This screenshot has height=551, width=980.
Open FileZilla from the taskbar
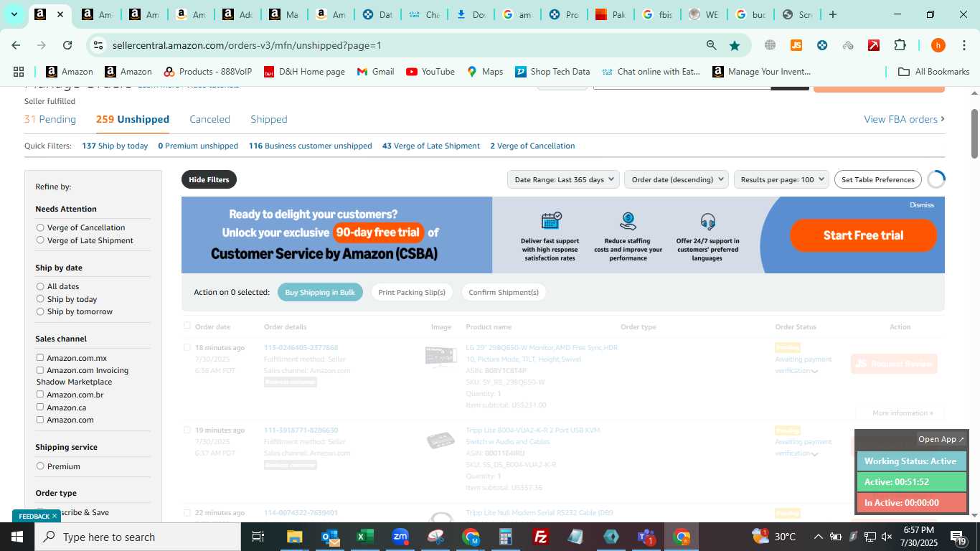coord(541,537)
